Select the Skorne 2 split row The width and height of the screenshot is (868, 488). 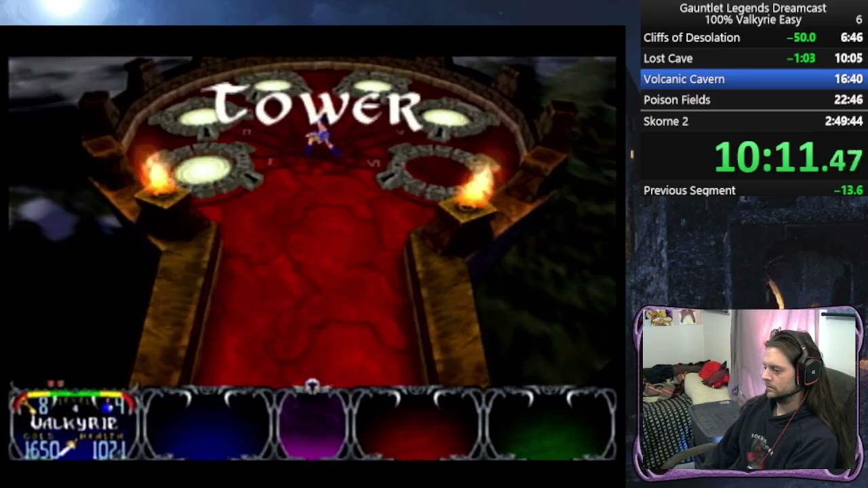753,121
